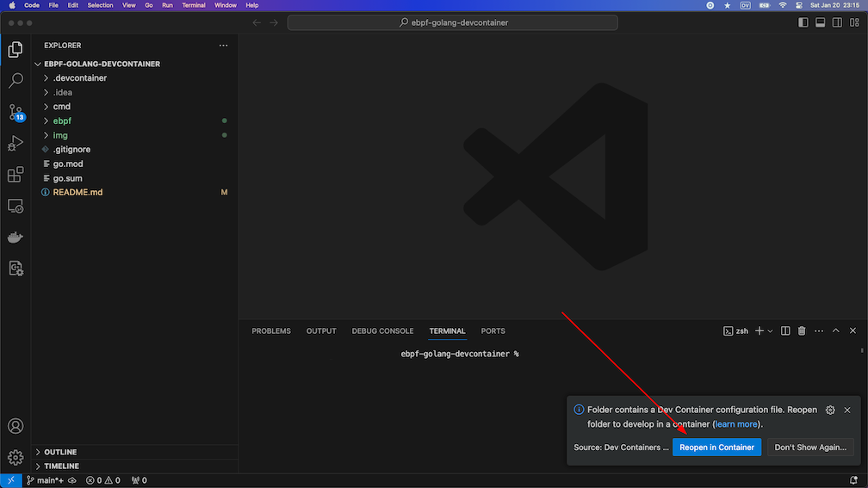Open the Explorer view in activity bar
Image resolution: width=868 pixels, height=488 pixels.
click(x=15, y=49)
